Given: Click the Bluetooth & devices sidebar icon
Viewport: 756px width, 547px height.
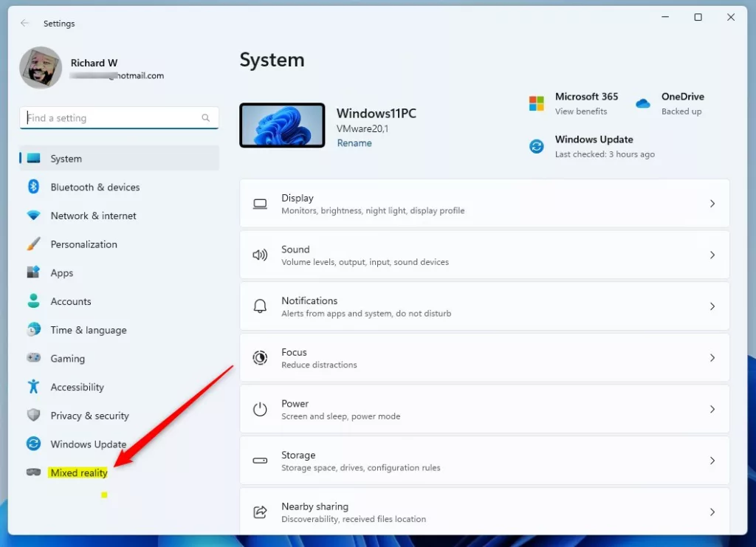Looking at the screenshot, I should tap(33, 187).
